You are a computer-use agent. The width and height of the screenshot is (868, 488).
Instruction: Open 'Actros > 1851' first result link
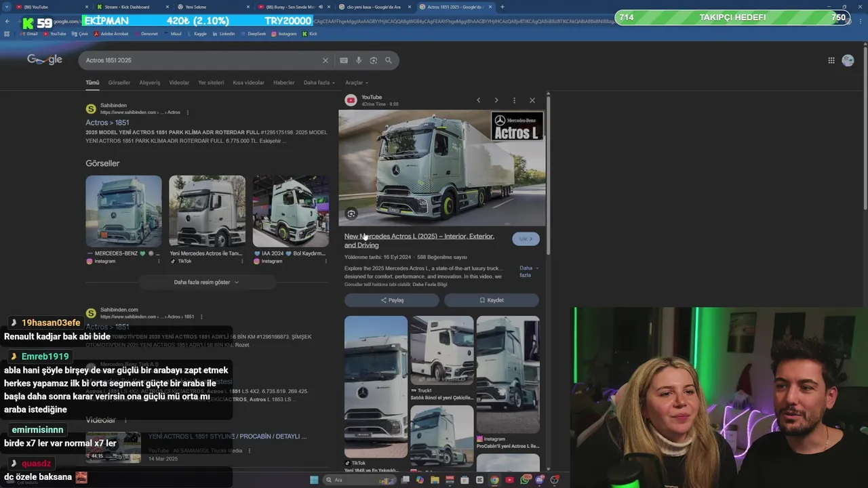tap(107, 123)
